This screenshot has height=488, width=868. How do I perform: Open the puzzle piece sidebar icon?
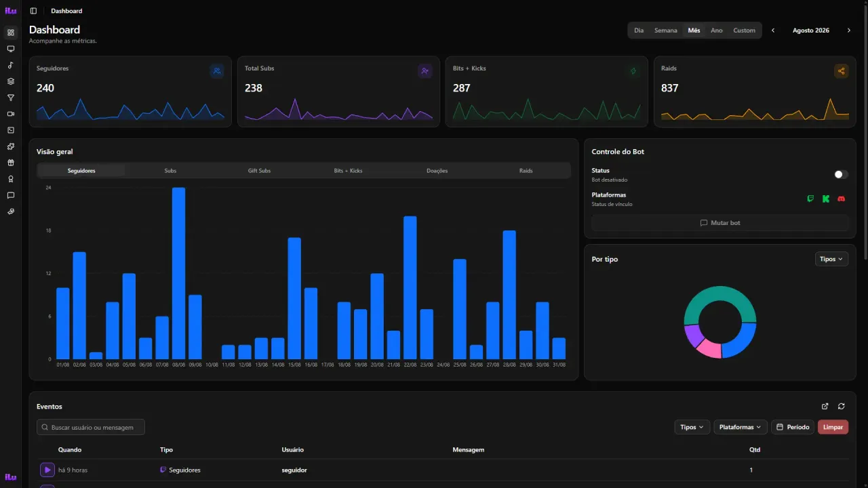pos(10,146)
